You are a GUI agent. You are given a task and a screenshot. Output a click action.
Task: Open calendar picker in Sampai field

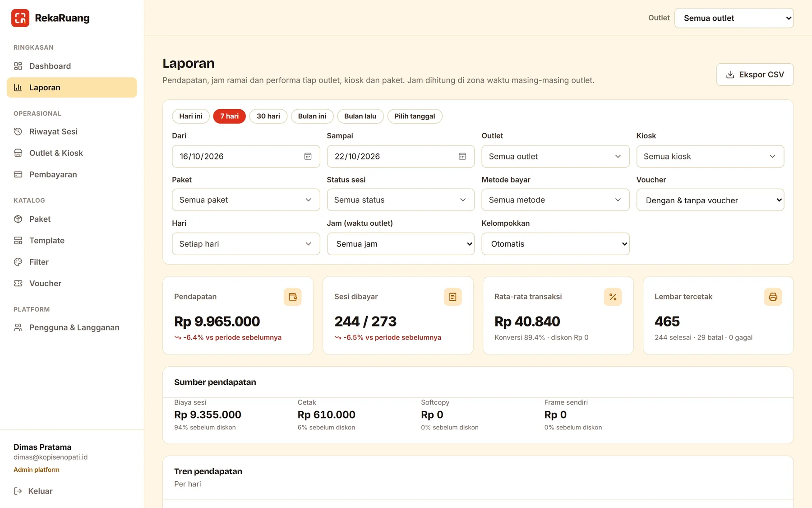point(462,156)
